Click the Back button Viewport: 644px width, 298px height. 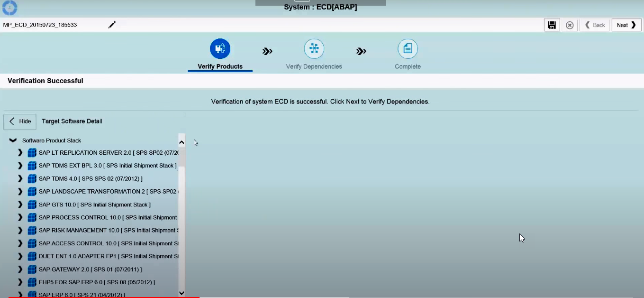pyautogui.click(x=595, y=25)
